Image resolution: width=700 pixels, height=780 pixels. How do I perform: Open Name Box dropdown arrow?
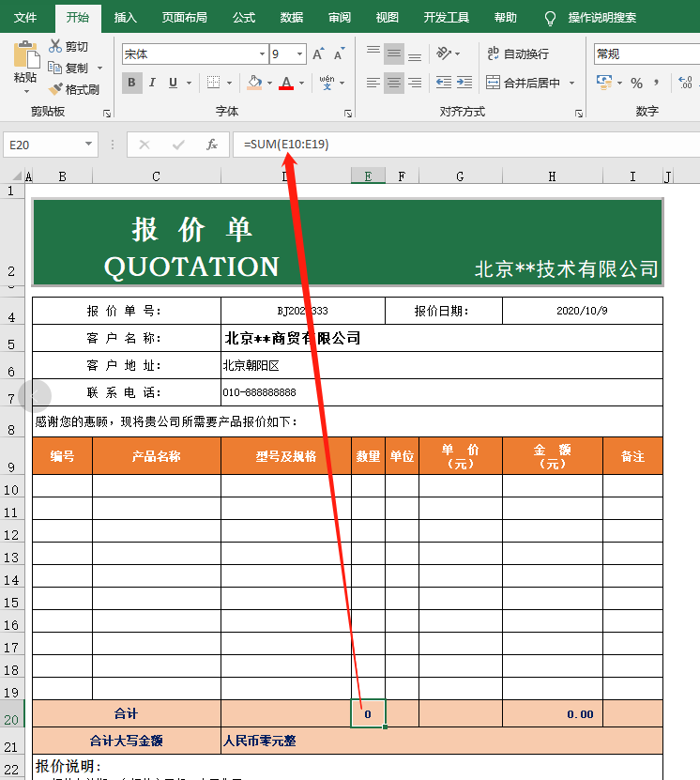coord(88,145)
